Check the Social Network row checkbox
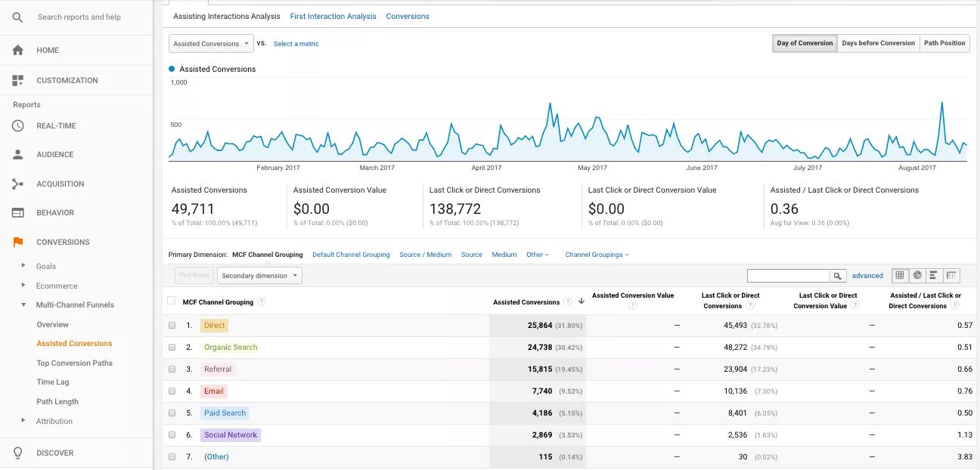Image resolution: width=980 pixels, height=470 pixels. point(172,435)
